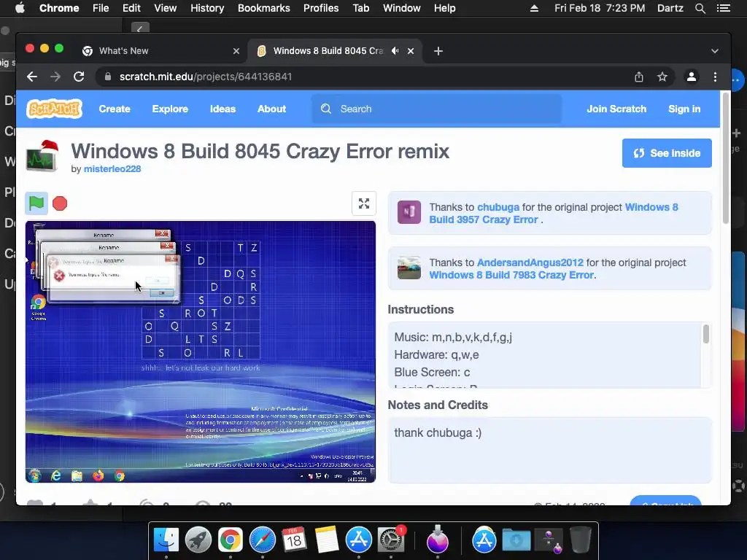The image size is (747, 560).
Task: Click AndersandAngus2012's avatar thumbnail
Action: pyautogui.click(x=409, y=268)
